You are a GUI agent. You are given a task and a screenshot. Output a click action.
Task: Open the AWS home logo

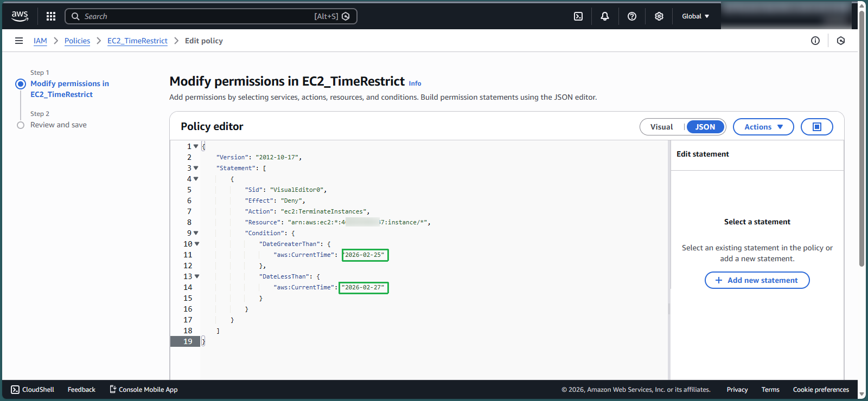(20, 16)
